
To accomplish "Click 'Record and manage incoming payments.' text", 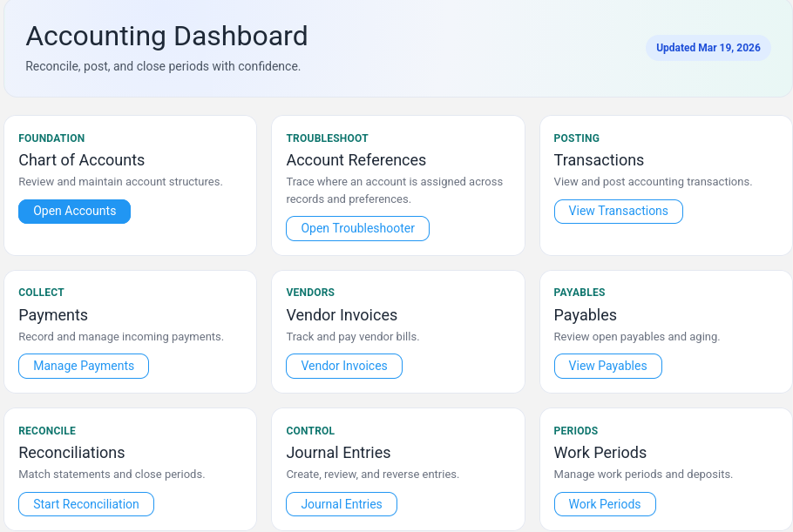I will pos(121,337).
